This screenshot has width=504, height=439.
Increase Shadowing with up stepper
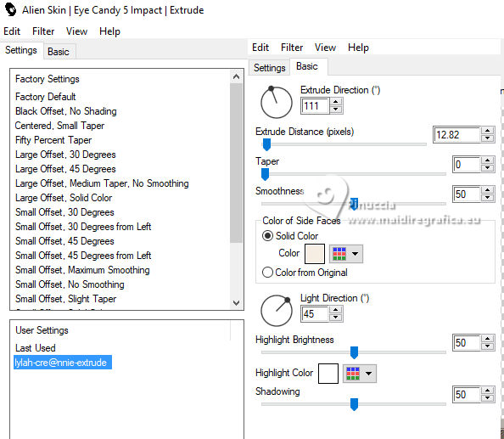[488, 391]
